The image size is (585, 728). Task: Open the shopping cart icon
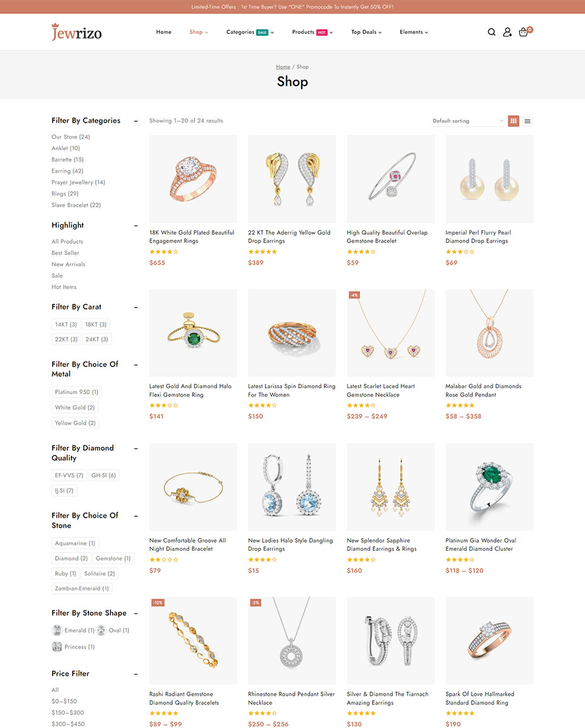pyautogui.click(x=524, y=32)
